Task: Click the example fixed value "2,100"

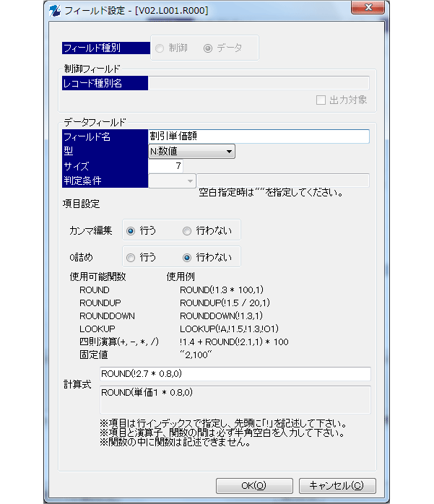Action: (x=196, y=355)
